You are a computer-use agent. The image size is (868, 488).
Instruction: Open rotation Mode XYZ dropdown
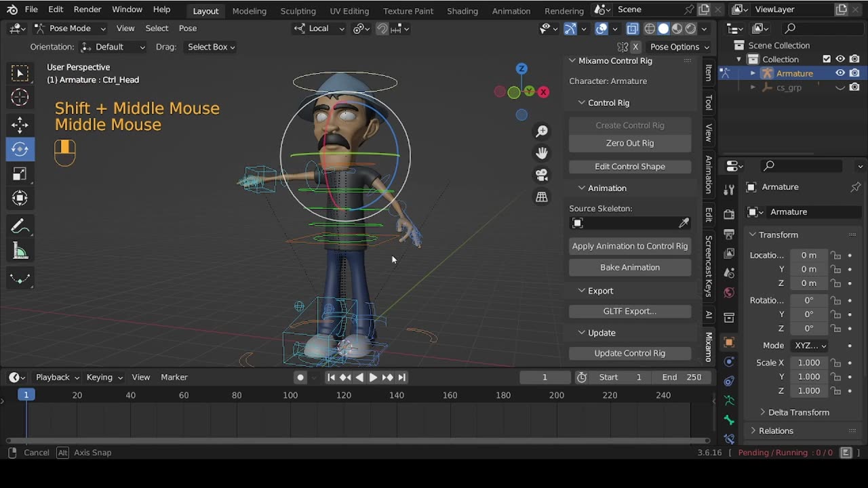(810, 346)
